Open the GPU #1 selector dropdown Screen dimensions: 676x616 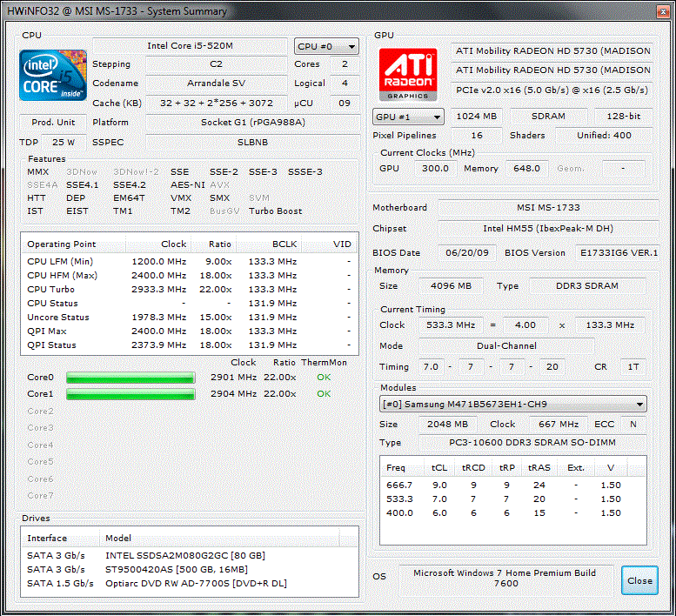coord(408,117)
